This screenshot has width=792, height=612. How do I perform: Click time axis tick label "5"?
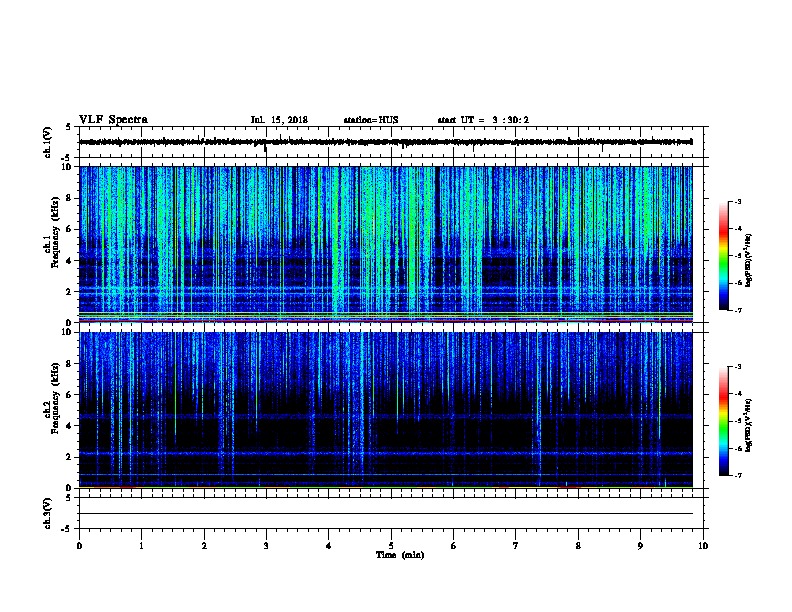(x=391, y=546)
